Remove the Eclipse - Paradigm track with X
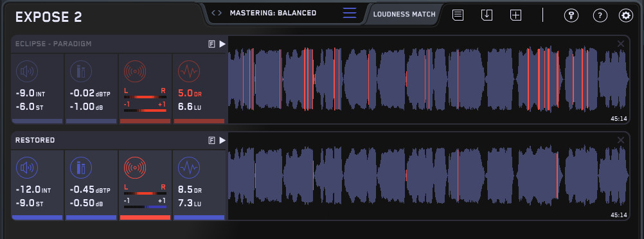The image size is (644, 239). 621,44
